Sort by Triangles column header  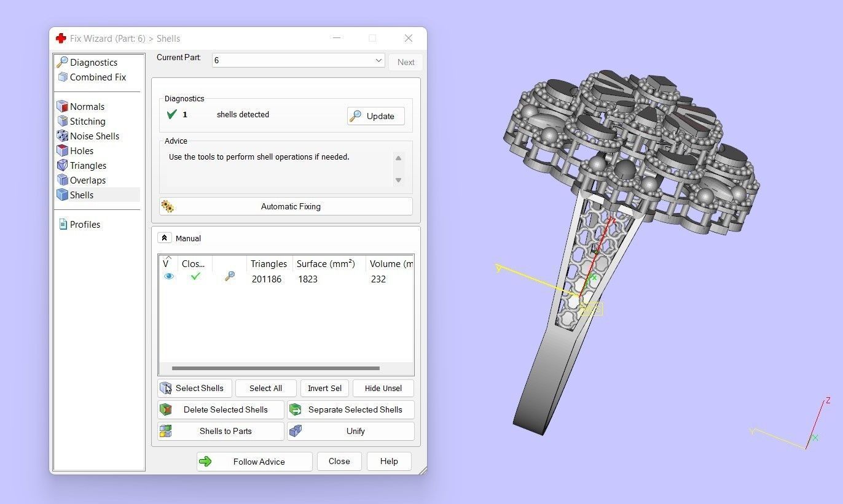point(269,263)
